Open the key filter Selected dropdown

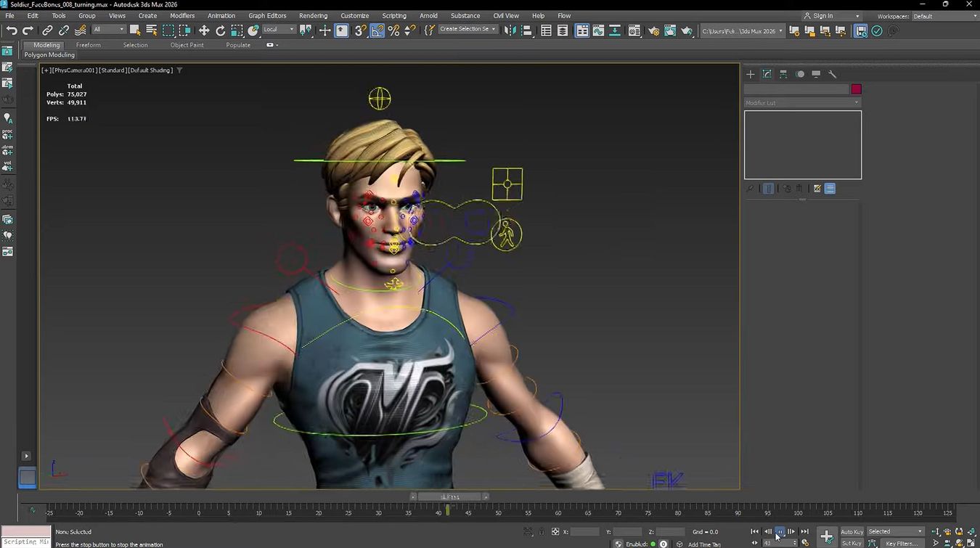click(x=895, y=531)
